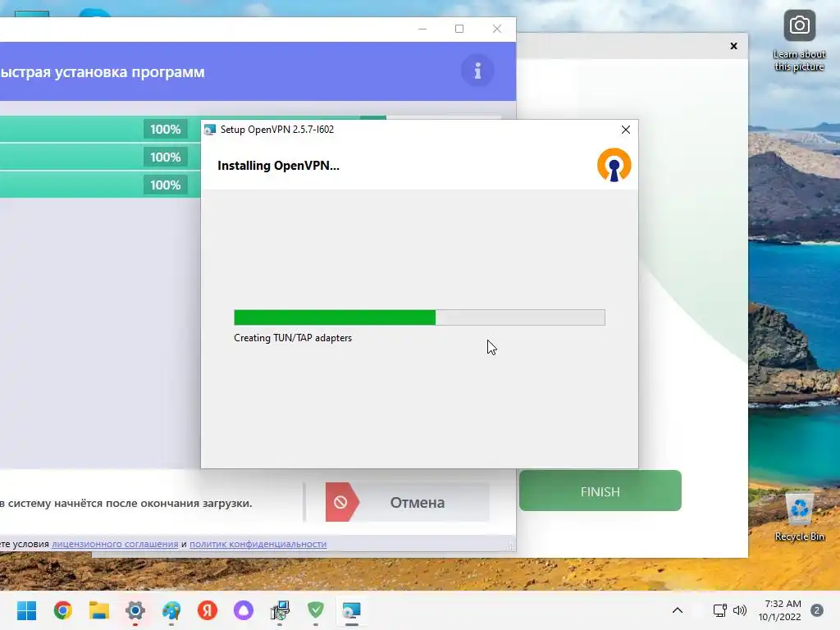
Task: Click the second 100% progress row
Action: (x=99, y=157)
